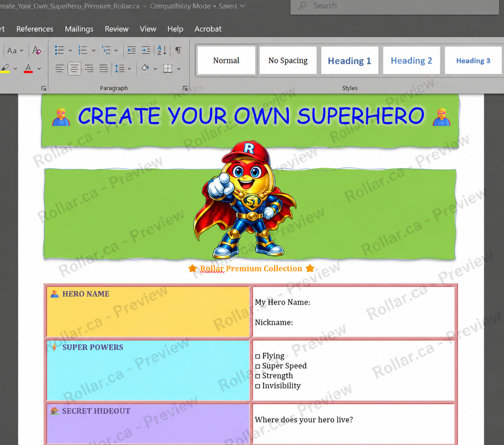Expand the Multilevel List dropdown arrow
The height and width of the screenshot is (445, 504).
pos(116,51)
